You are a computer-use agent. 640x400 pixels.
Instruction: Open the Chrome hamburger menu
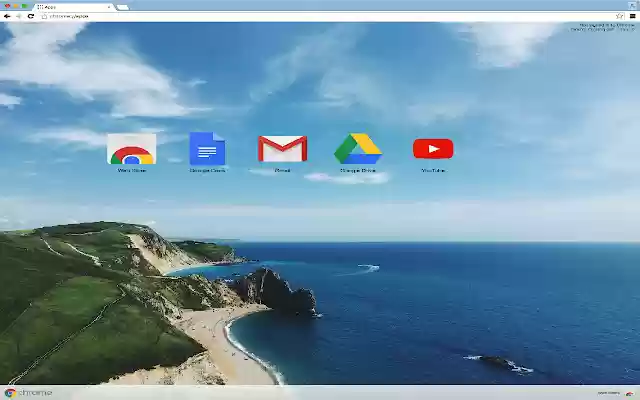click(632, 16)
